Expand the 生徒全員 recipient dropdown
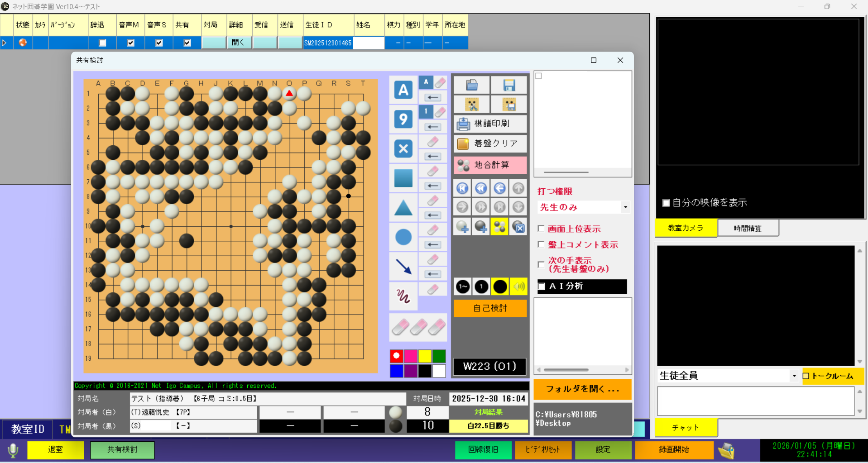Viewport: 868px width, 463px height. coord(794,376)
